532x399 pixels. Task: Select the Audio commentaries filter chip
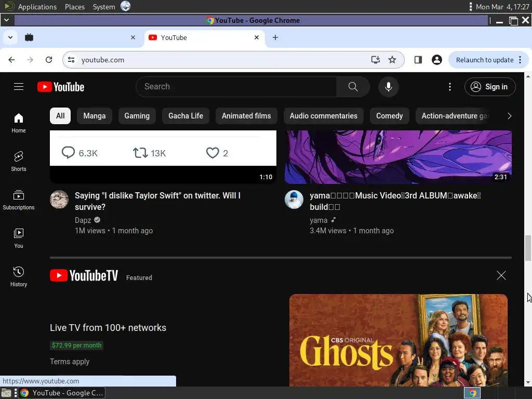(323, 116)
